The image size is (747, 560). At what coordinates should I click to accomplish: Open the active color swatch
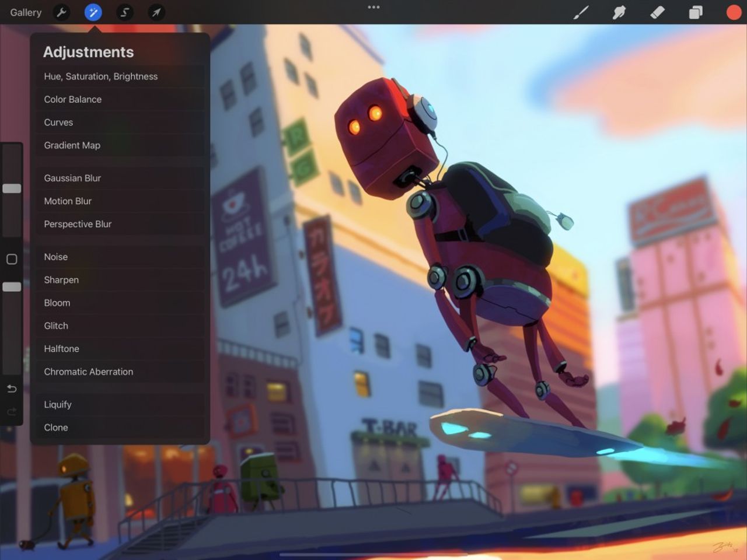[x=733, y=12]
